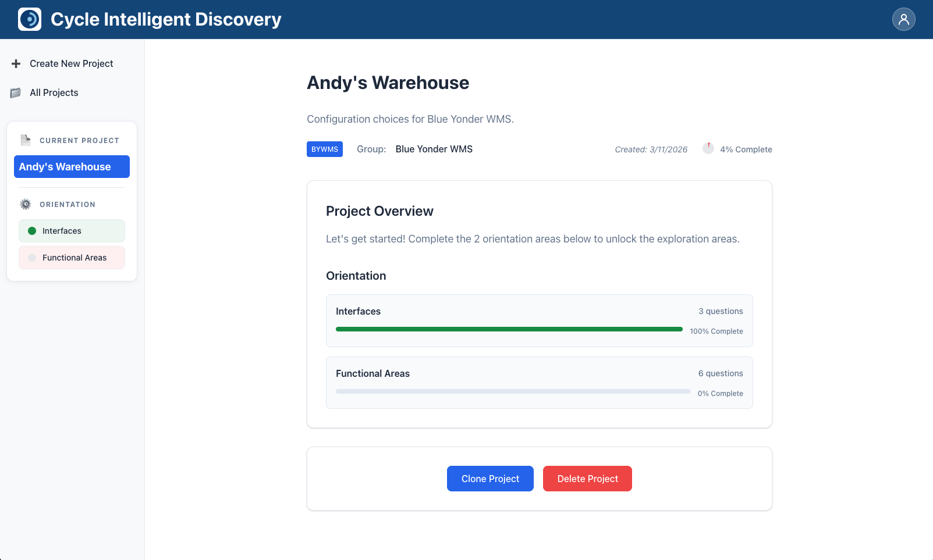Select Andy's Warehouse current project item
Screen dimensions: 933x560
(x=72, y=167)
